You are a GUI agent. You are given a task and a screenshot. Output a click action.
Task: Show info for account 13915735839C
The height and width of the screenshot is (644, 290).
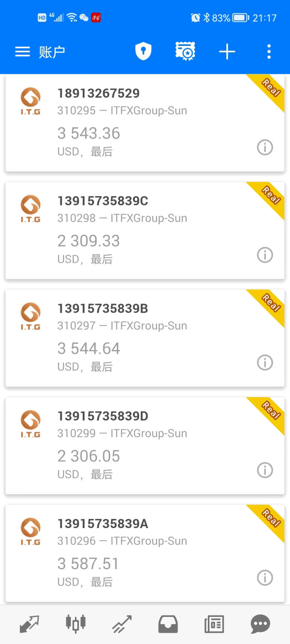click(x=265, y=255)
